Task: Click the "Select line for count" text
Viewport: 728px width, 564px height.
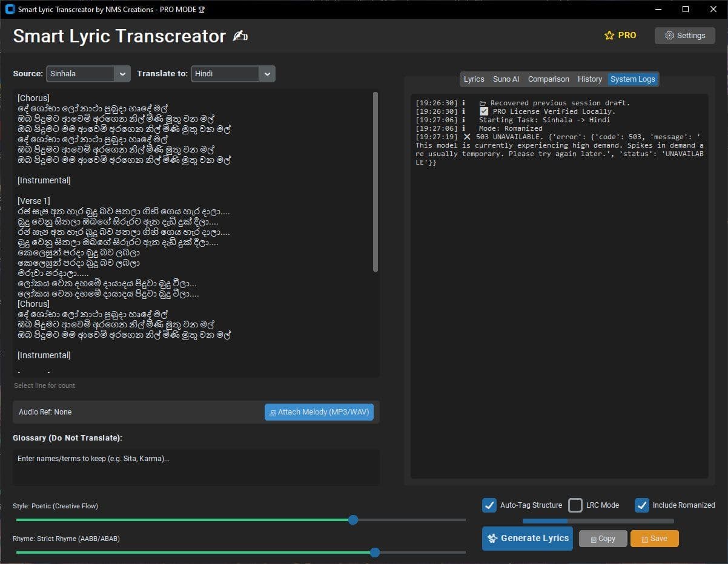Action: pyautogui.click(x=45, y=385)
